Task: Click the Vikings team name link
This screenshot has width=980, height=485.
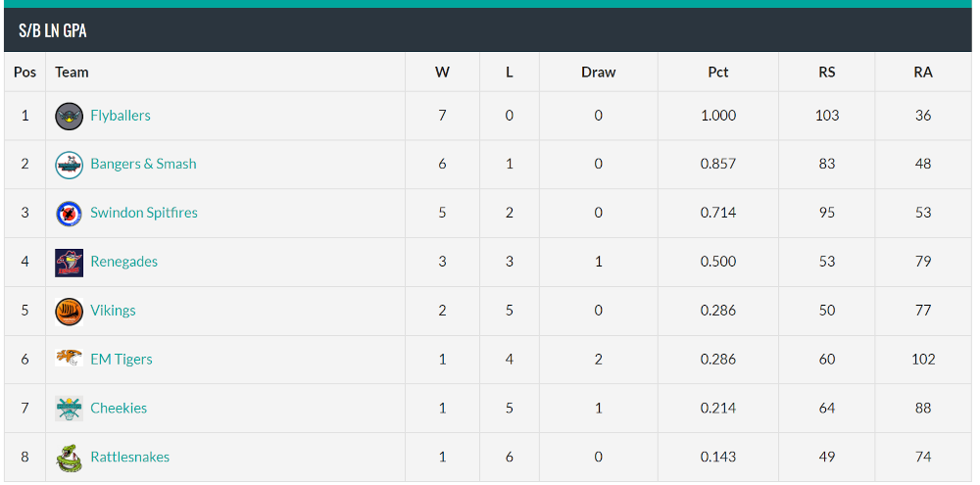Action: pos(113,311)
